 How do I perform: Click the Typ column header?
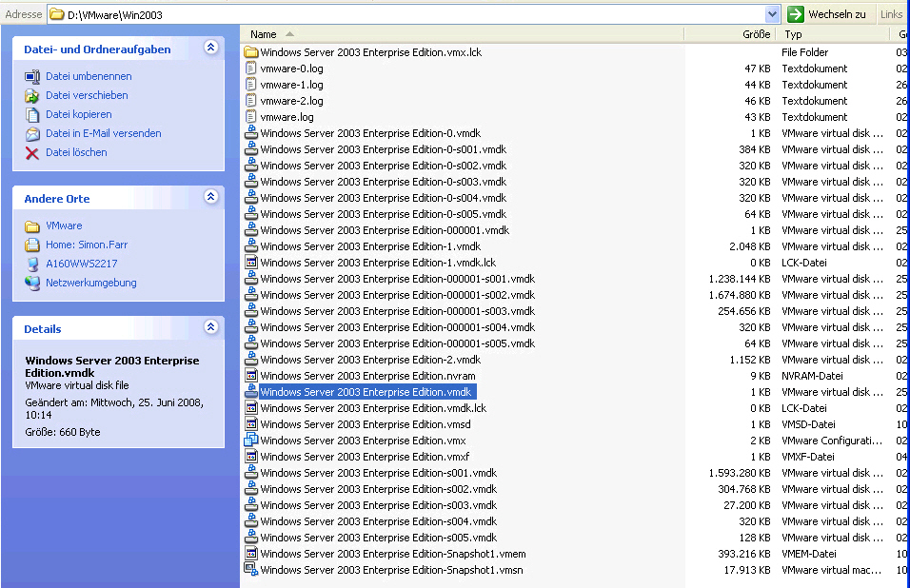[793, 34]
